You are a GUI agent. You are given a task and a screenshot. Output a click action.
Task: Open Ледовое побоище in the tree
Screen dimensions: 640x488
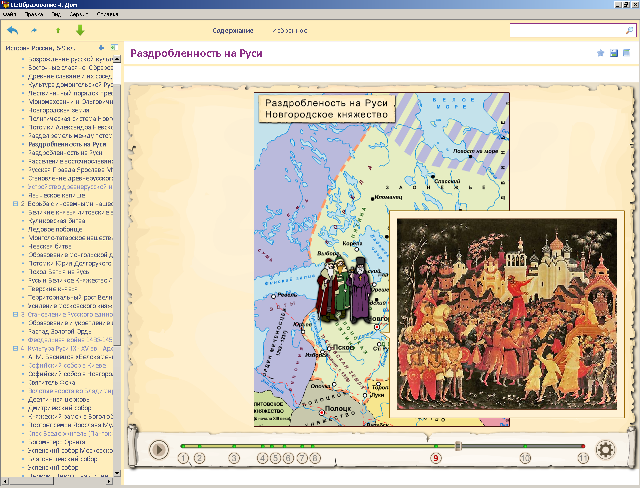click(x=55, y=229)
